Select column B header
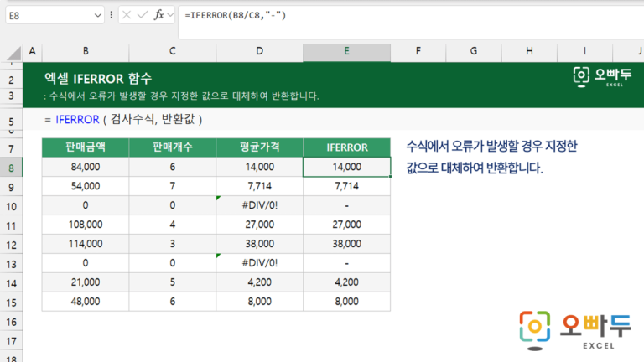This screenshot has height=362, width=644. coord(86,51)
